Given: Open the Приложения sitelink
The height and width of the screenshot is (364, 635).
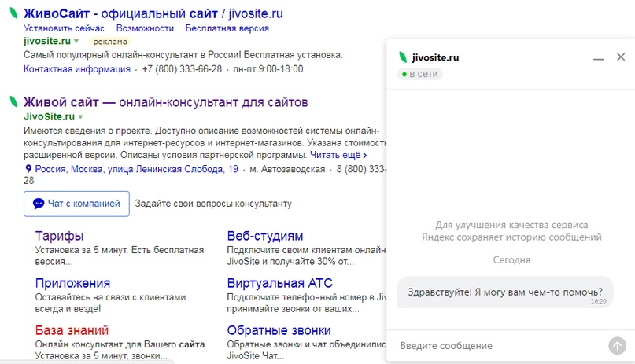Looking at the screenshot, I should coord(72,283).
